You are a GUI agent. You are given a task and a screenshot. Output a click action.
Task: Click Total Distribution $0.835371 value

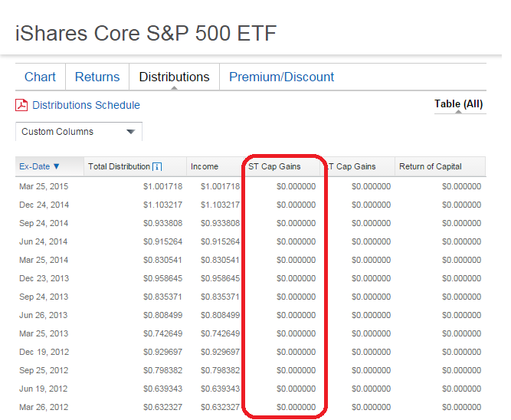163,297
